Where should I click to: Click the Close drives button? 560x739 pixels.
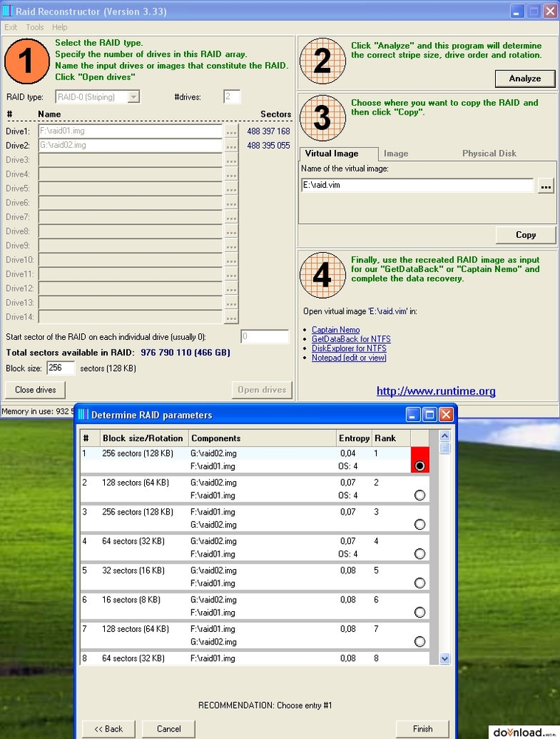(x=35, y=389)
